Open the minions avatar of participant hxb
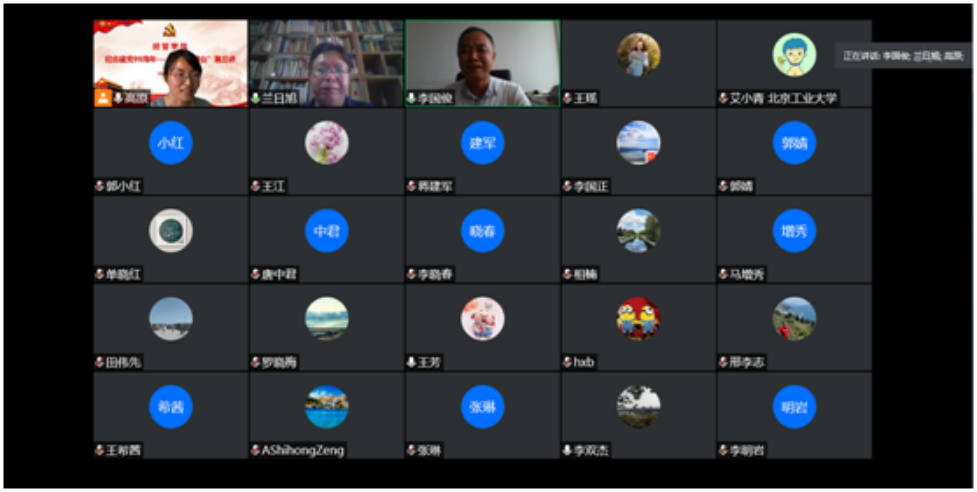This screenshot has width=977, height=492. pyautogui.click(x=638, y=319)
